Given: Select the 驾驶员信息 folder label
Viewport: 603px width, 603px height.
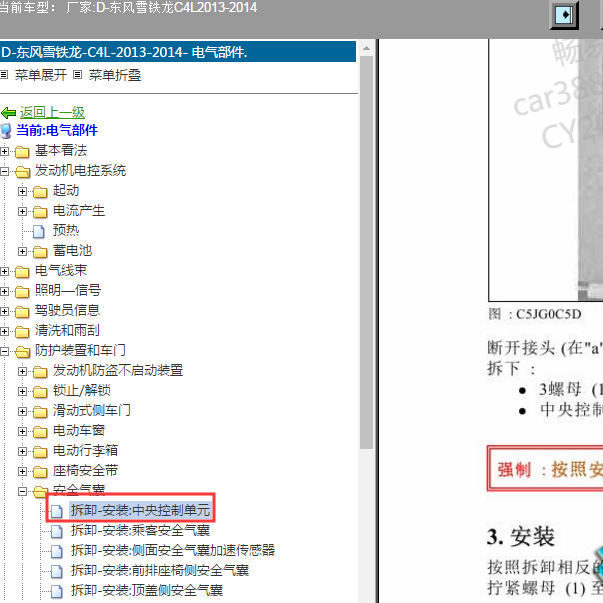Looking at the screenshot, I should pos(67,310).
